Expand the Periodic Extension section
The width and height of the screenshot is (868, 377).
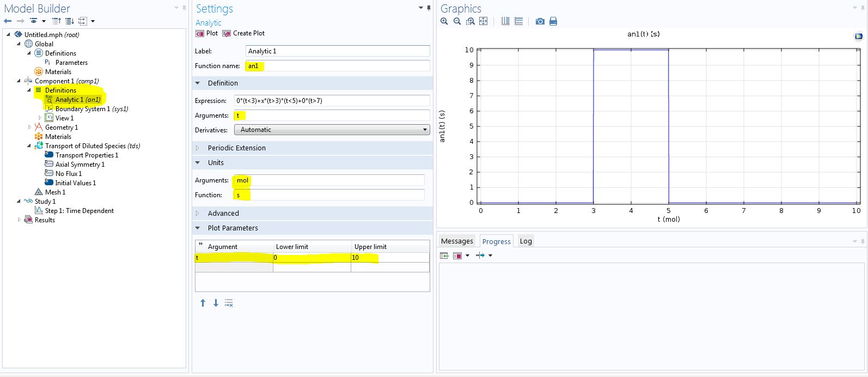point(236,148)
